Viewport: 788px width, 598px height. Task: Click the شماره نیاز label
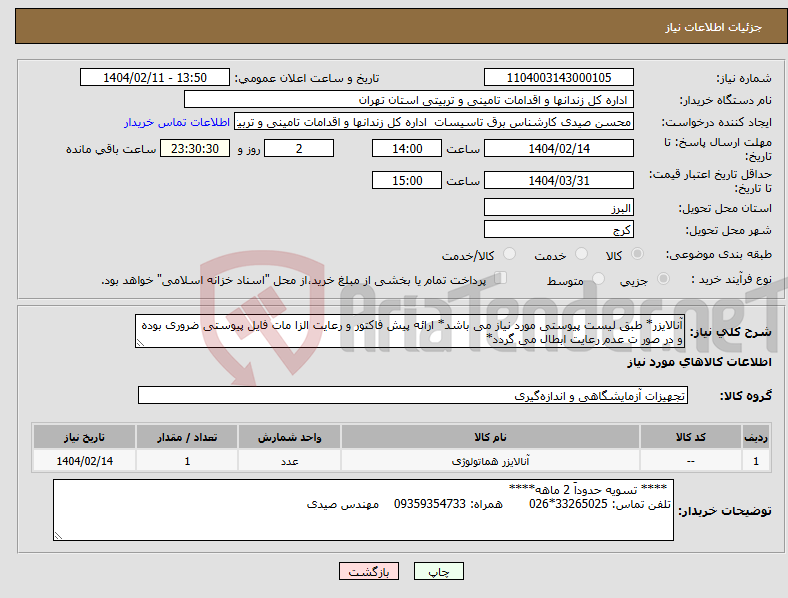point(744,78)
